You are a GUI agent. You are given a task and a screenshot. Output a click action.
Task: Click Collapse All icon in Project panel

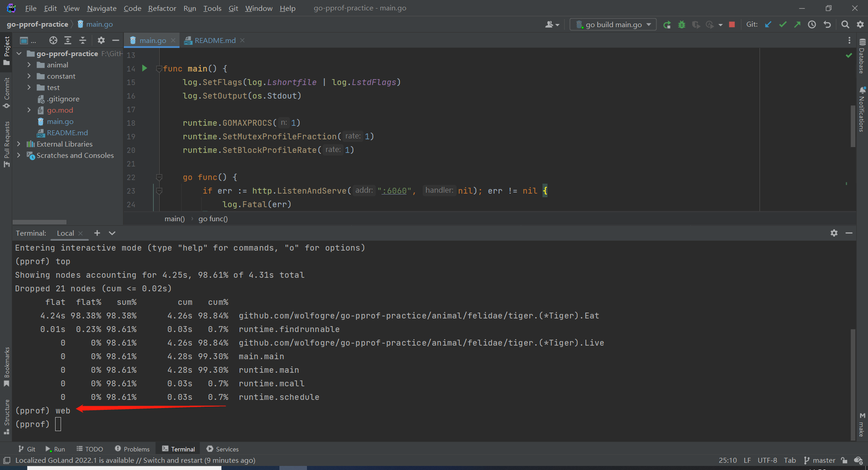point(83,41)
